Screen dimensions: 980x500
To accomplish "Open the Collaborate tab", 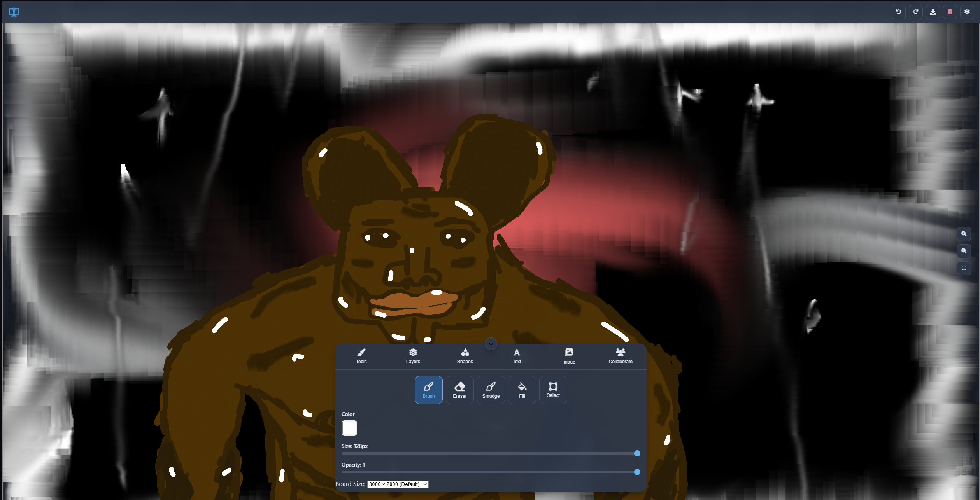I will 620,356.
